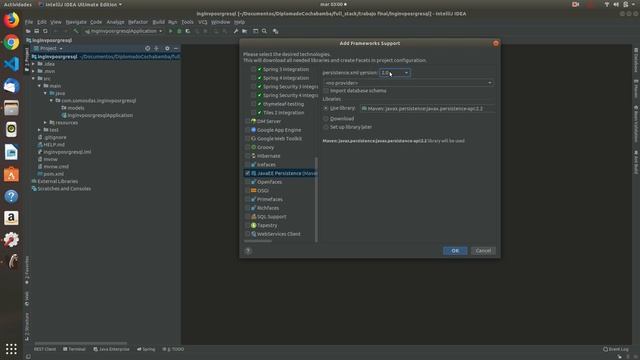This screenshot has height=360, width=640.
Task: Click the Run with Coverage icon
Action: [x=188, y=31]
